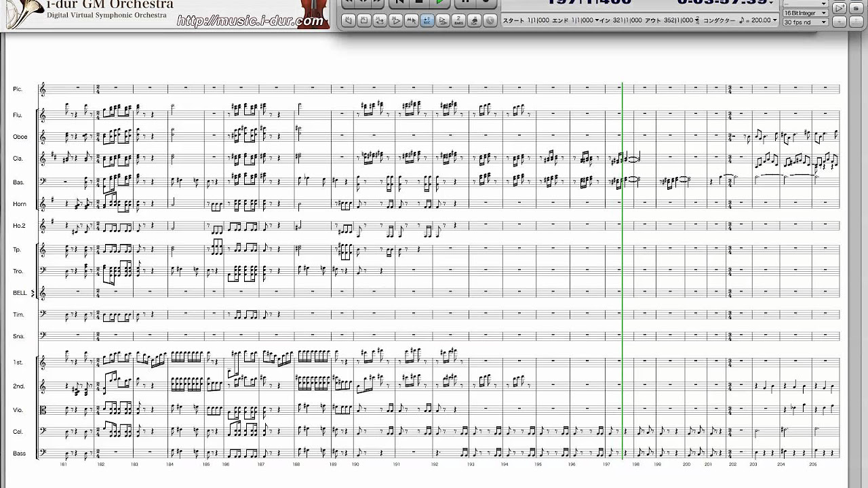868x488 pixels.
Task: Click the Record button
Action: coord(486,3)
